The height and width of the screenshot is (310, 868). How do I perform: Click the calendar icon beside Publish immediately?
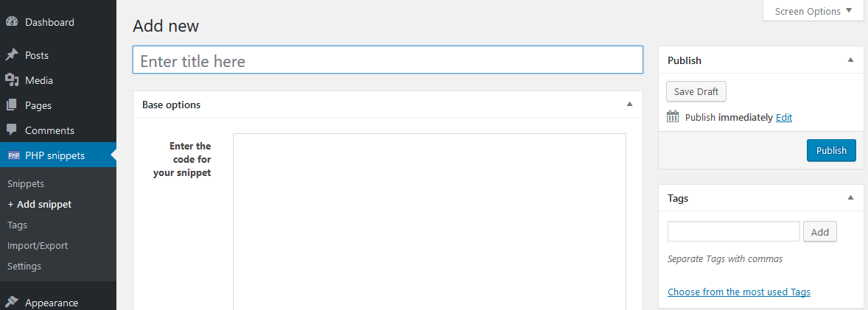[x=673, y=116]
